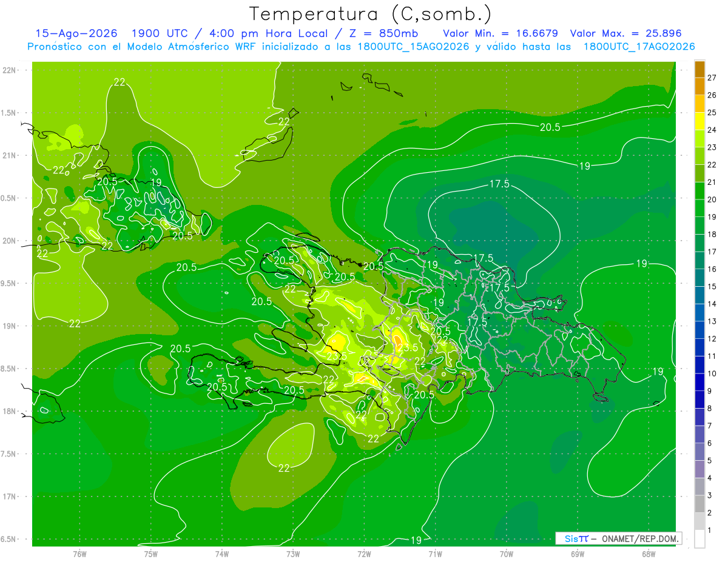Click the gray swatch between 3 and 4
The width and height of the screenshot is (728, 562).
click(x=699, y=486)
